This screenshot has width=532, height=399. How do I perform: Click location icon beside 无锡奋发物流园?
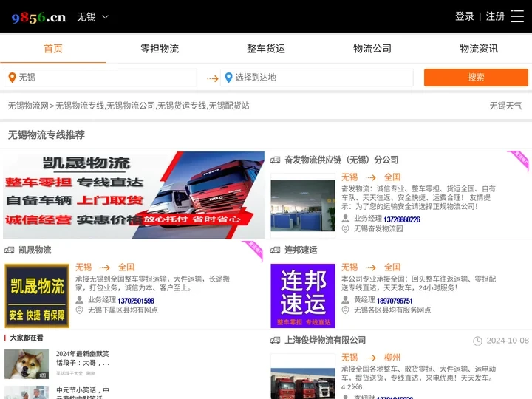(345, 228)
